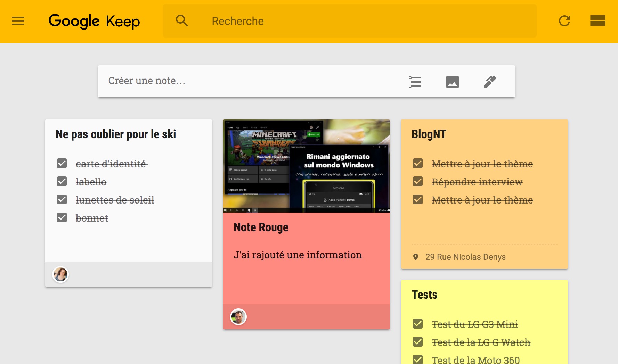The height and width of the screenshot is (364, 618).
Task: Refresh notes with the reload icon
Action: [564, 21]
